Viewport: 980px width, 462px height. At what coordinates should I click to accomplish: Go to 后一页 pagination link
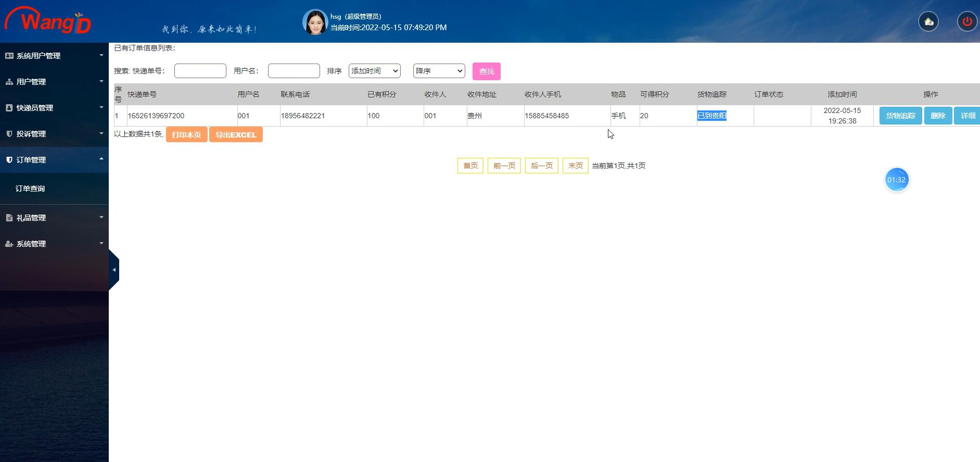coord(542,166)
